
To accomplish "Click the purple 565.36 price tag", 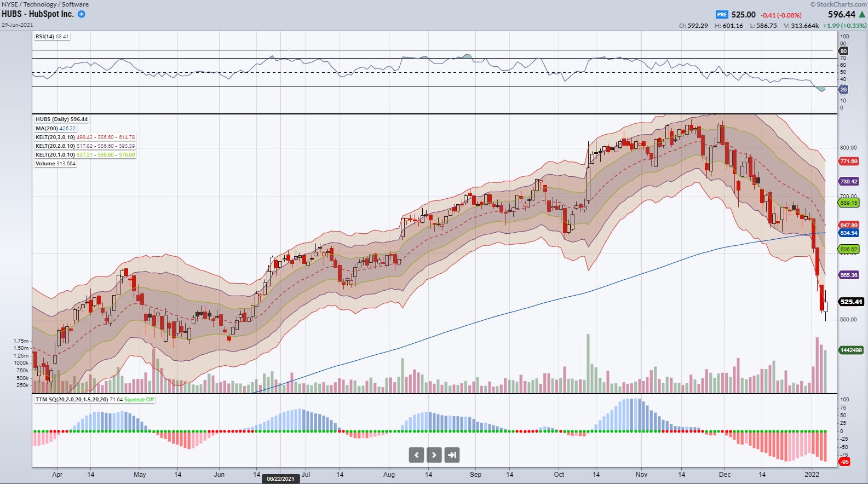I will click(849, 275).
